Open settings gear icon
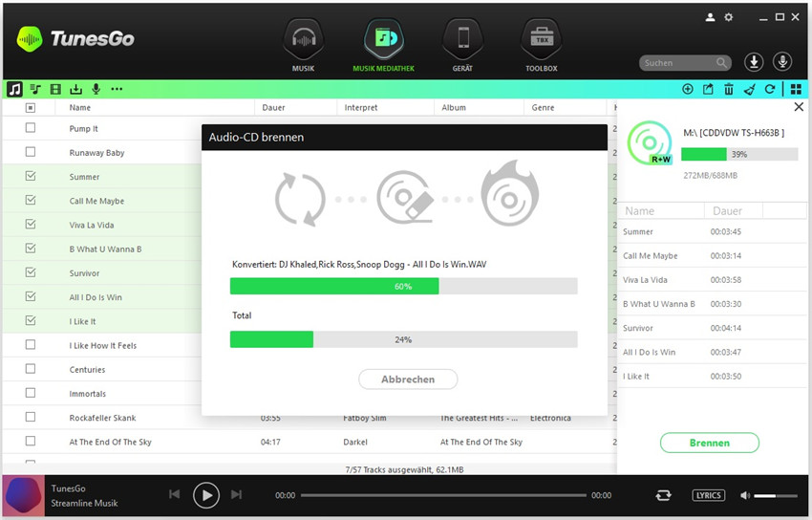 pos(729,17)
